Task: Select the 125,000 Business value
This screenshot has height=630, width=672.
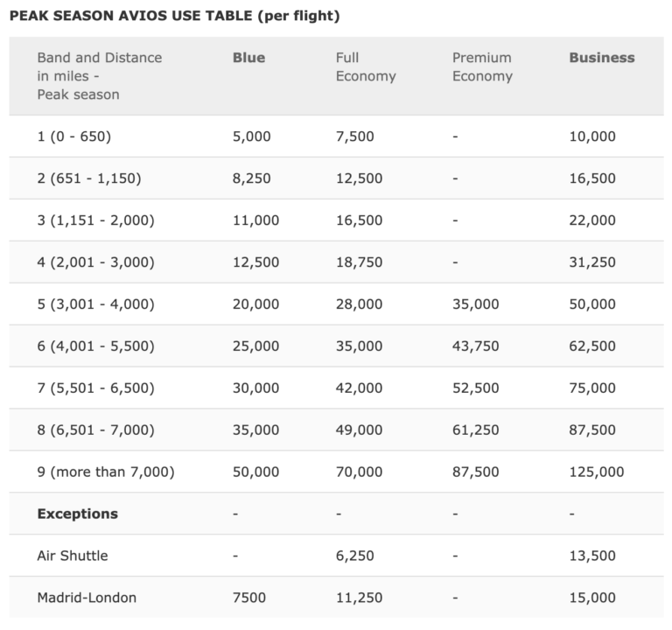Action: pyautogui.click(x=597, y=472)
